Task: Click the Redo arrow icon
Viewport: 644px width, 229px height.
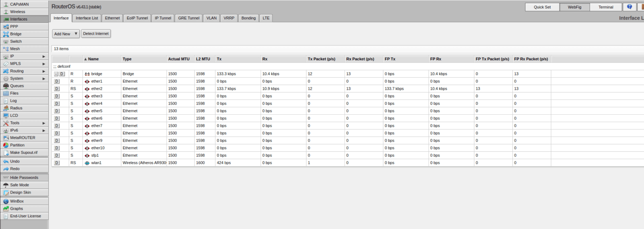Action: (6, 169)
